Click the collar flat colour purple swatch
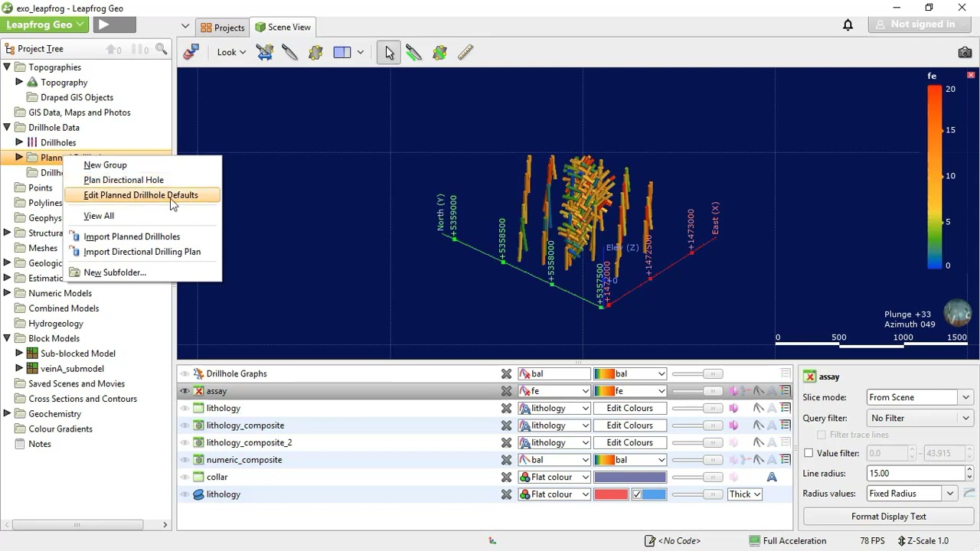Screen dimensions: 980x551 629,478
